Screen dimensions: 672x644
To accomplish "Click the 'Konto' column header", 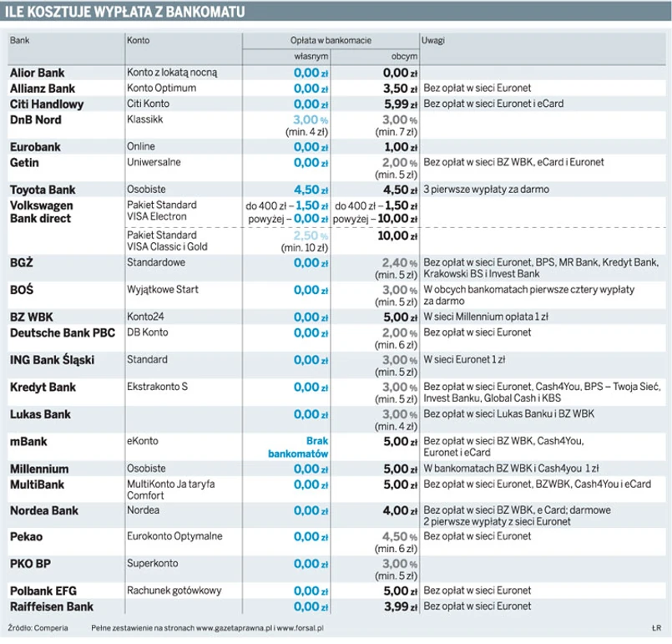I will (139, 40).
